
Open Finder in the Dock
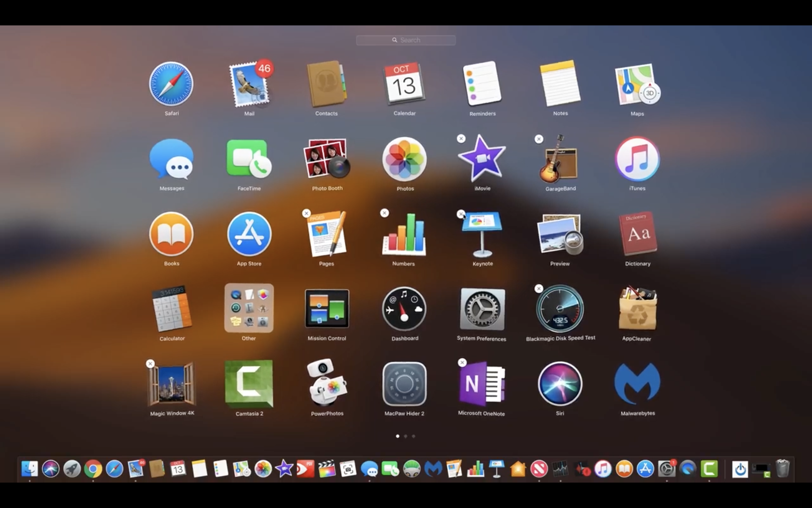(30, 468)
